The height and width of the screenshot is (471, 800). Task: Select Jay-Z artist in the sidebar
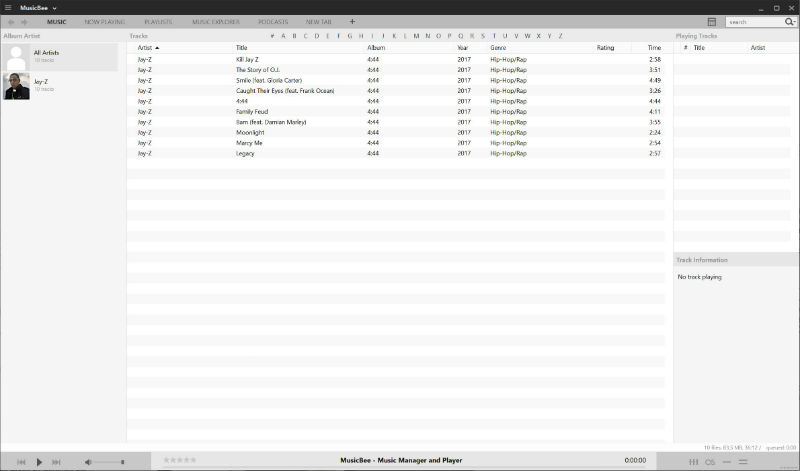[x=60, y=85]
